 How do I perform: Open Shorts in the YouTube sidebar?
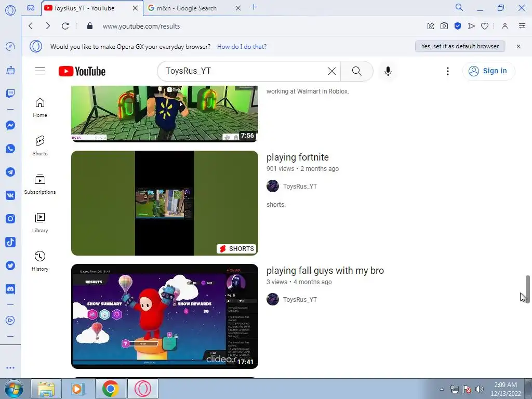(x=40, y=146)
